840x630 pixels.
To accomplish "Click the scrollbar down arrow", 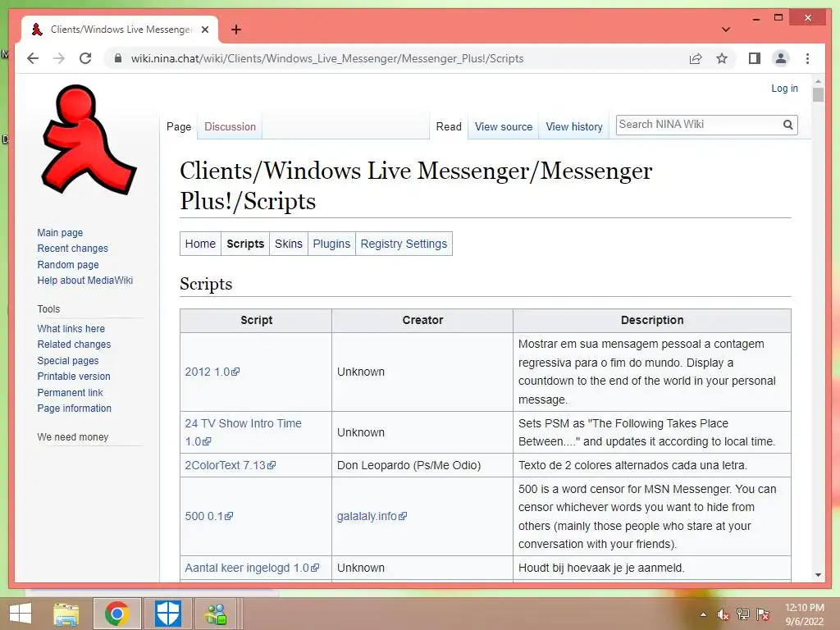I will click(818, 575).
